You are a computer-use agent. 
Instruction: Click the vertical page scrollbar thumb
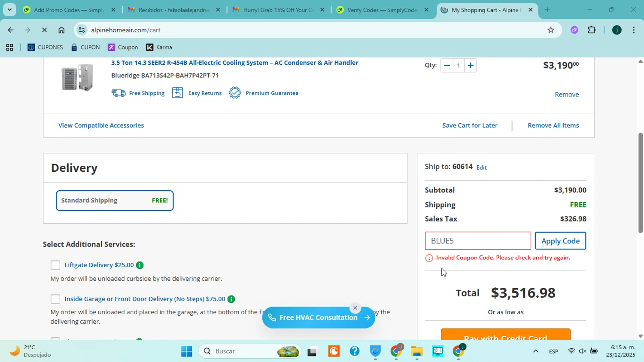click(x=641, y=183)
